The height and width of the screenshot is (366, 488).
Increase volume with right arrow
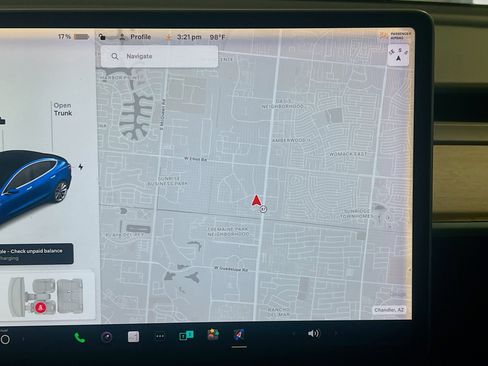pos(336,333)
